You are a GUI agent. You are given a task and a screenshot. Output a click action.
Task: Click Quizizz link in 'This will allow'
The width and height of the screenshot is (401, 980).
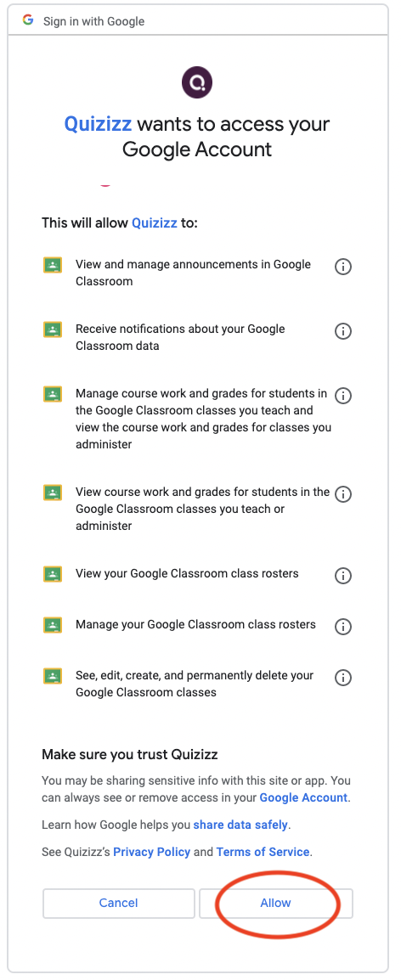[x=155, y=223]
